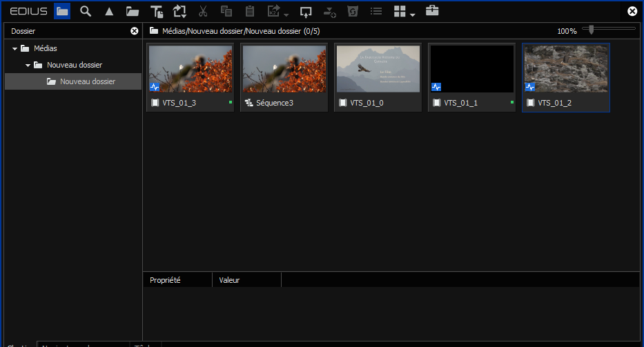This screenshot has width=644, height=347.
Task: Collapse the Médias tree node
Action: pos(15,48)
